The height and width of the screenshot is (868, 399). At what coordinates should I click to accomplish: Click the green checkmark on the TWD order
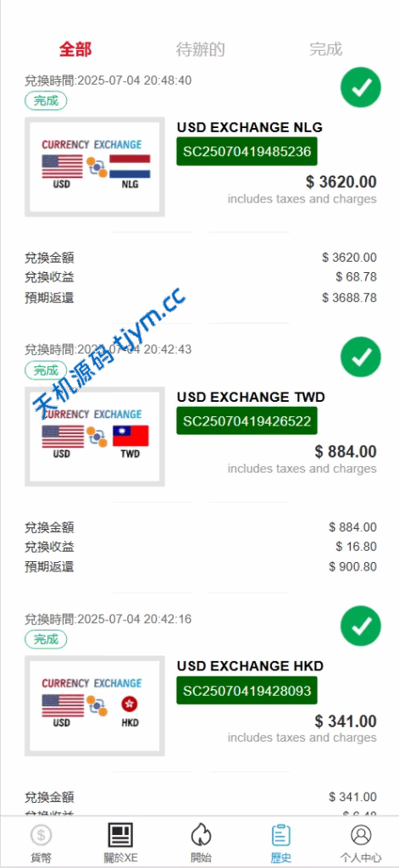[x=361, y=357]
